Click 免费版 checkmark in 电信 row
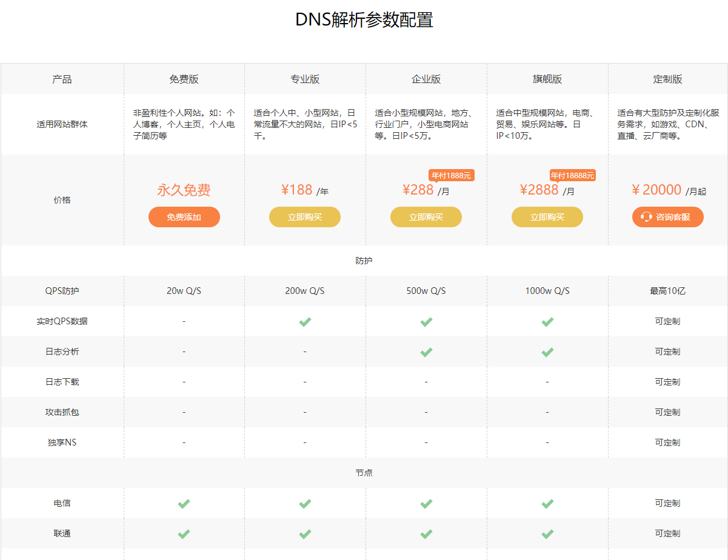The width and height of the screenshot is (728, 560). coord(184,504)
